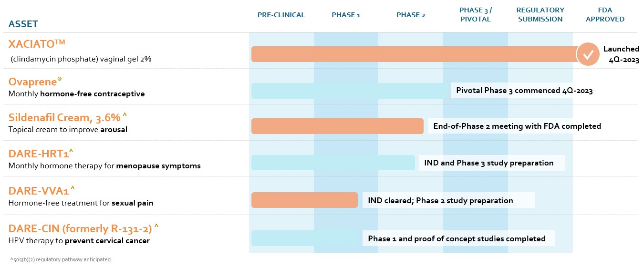Click the FDA APPROVED column header
Screen dimensions: 644x268
pos(605,15)
